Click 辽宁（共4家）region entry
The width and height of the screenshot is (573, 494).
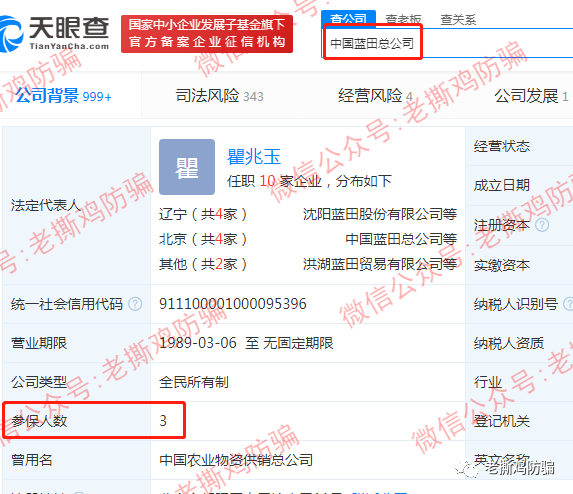click(203, 214)
